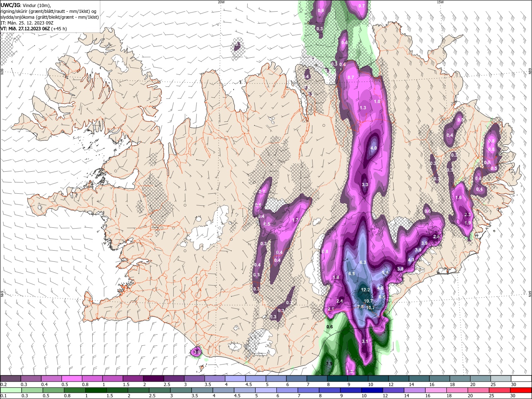Click the 'rigning/skúrir' legend description line
532x399 pixels.
point(49,11)
